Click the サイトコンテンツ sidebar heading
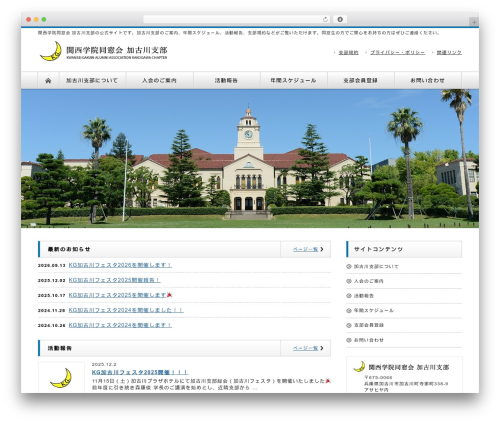 click(378, 249)
